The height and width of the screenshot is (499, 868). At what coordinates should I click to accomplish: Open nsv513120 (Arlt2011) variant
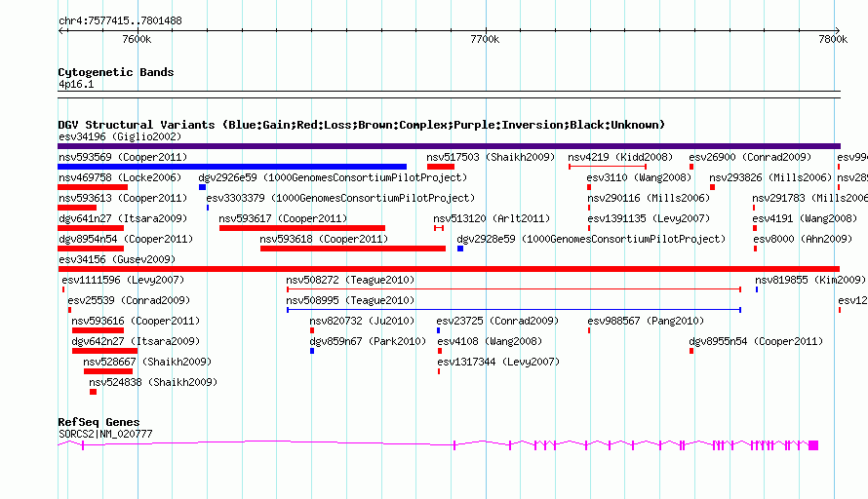point(439,228)
